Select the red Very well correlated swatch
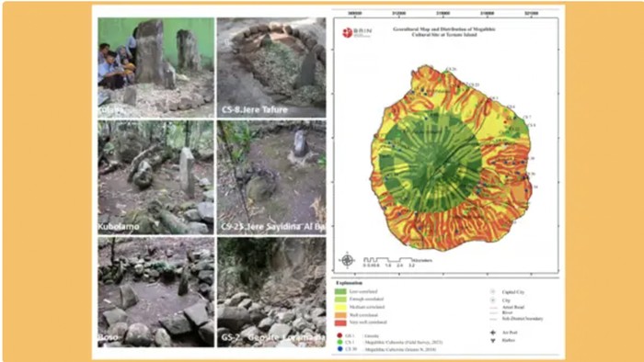Viewport: 644px width, 362px height. pyautogui.click(x=340, y=322)
